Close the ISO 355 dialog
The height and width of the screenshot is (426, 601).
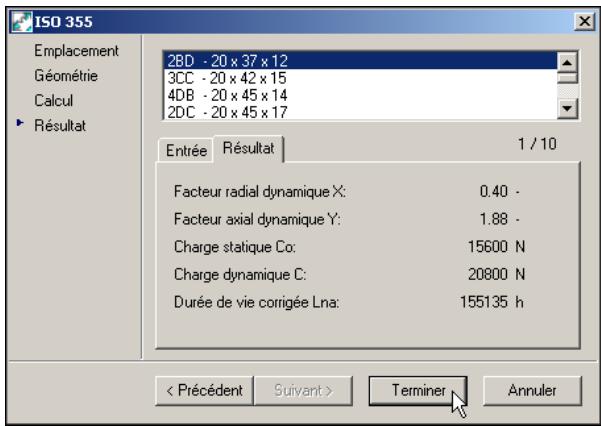[584, 21]
